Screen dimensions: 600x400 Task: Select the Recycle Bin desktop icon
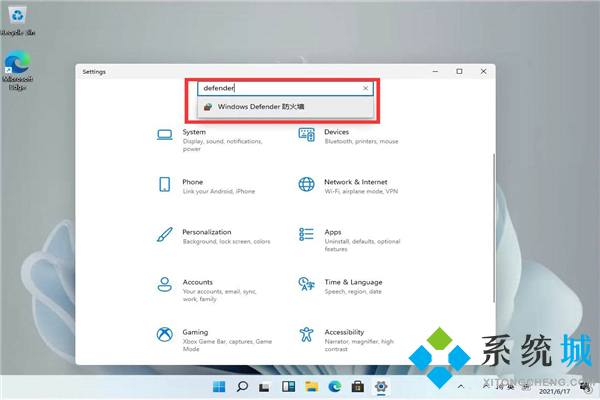click(x=18, y=20)
